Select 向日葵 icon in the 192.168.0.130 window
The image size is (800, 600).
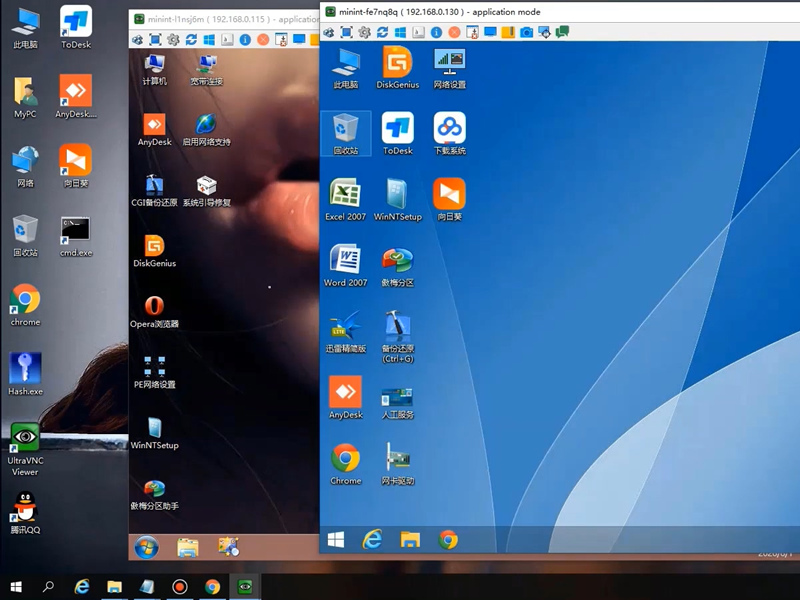(x=449, y=199)
